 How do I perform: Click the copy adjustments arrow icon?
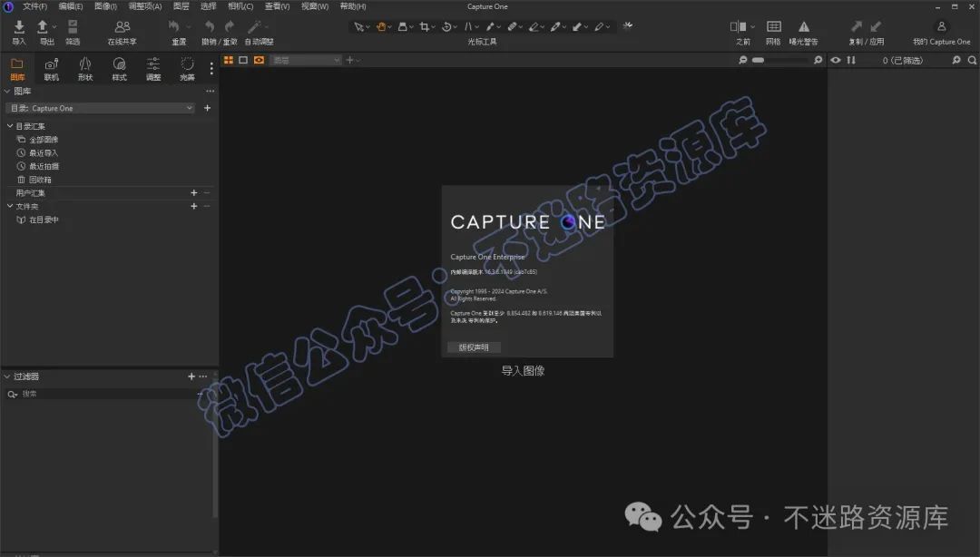[857, 26]
